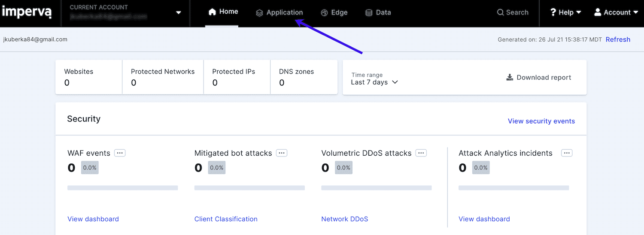Click the Application layers icon

(259, 13)
